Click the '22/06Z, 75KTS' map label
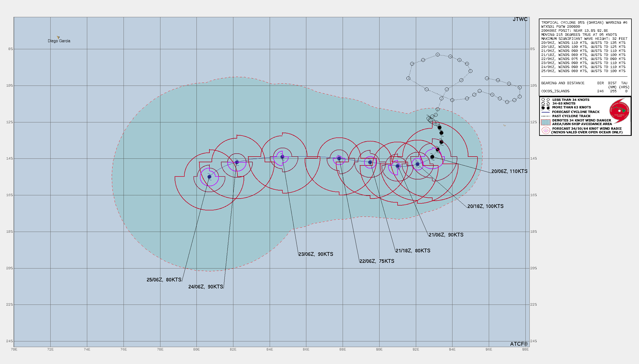This screenshot has height=364, width=639. point(377,261)
